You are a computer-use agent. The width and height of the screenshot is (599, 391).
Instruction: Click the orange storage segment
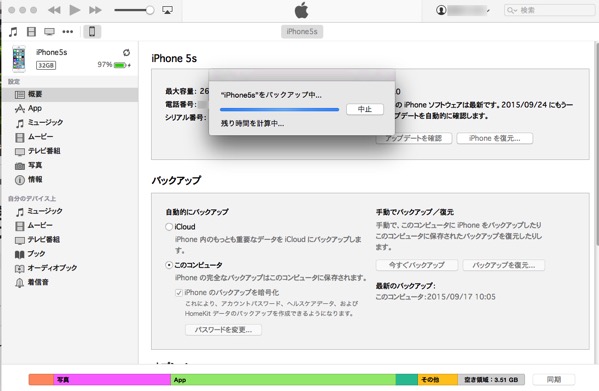click(x=41, y=380)
